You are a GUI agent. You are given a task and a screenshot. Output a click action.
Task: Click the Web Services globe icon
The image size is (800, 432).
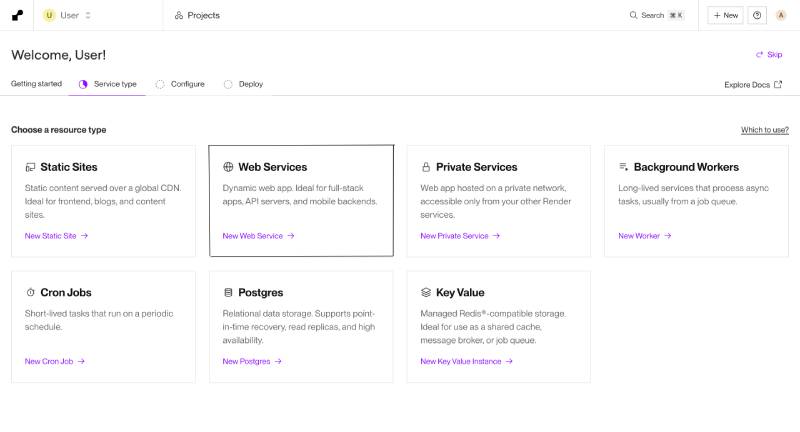pos(228,167)
